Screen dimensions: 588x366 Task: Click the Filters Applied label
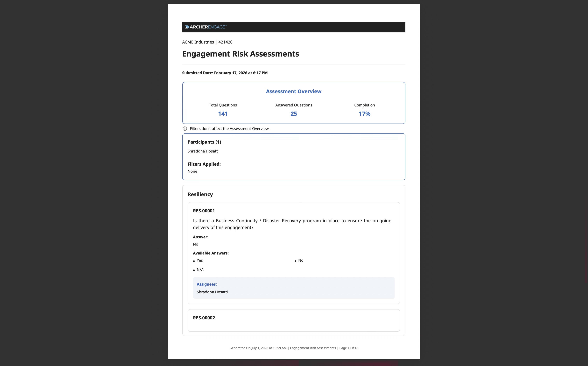[x=204, y=164]
